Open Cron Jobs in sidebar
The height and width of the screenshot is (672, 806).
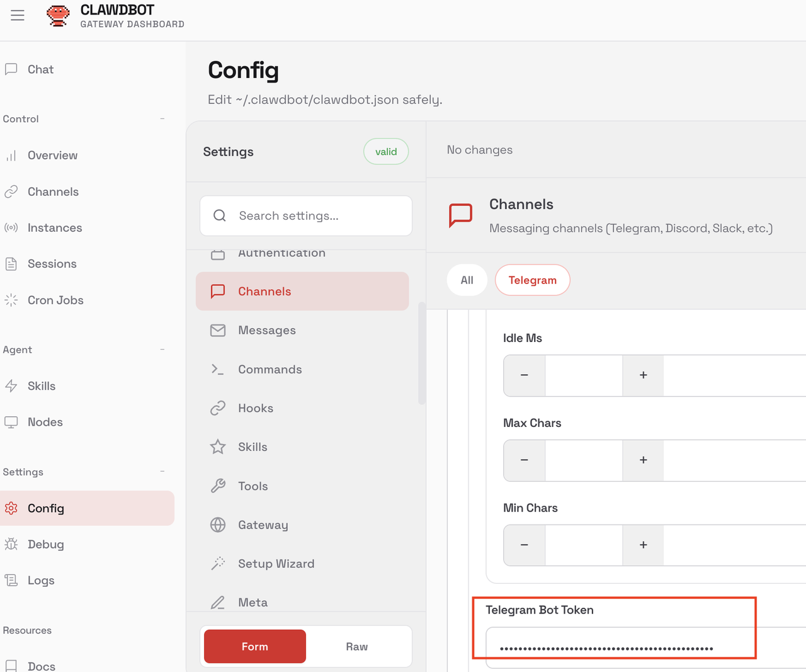pos(55,300)
